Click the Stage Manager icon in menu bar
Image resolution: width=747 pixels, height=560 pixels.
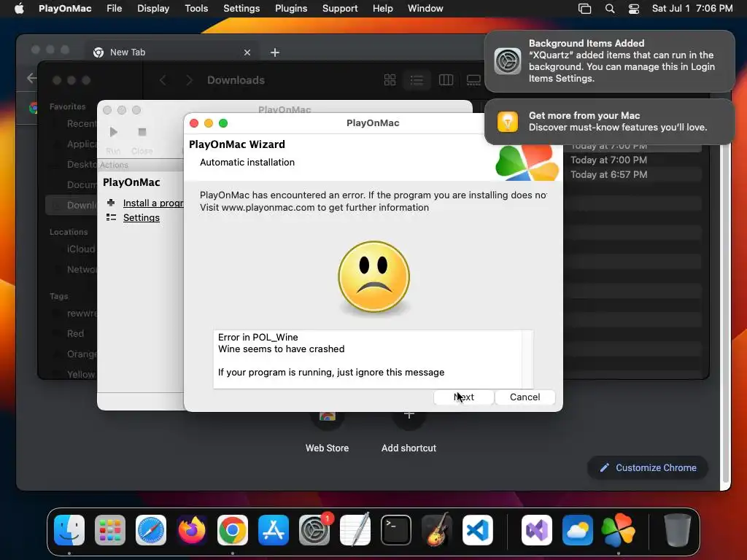584,9
